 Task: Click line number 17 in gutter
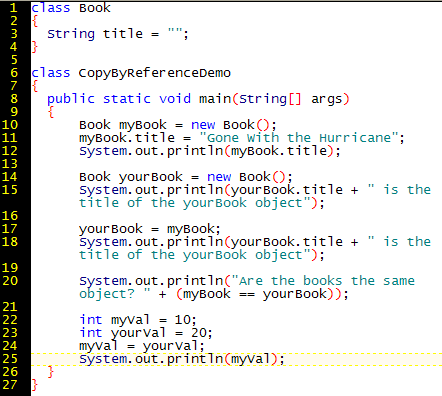[x=10, y=229]
